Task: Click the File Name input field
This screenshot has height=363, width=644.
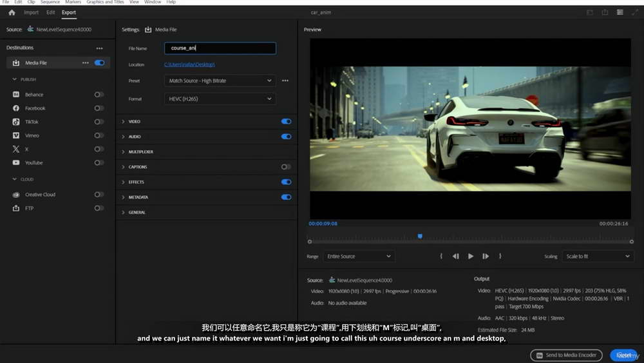Action: 220,48
